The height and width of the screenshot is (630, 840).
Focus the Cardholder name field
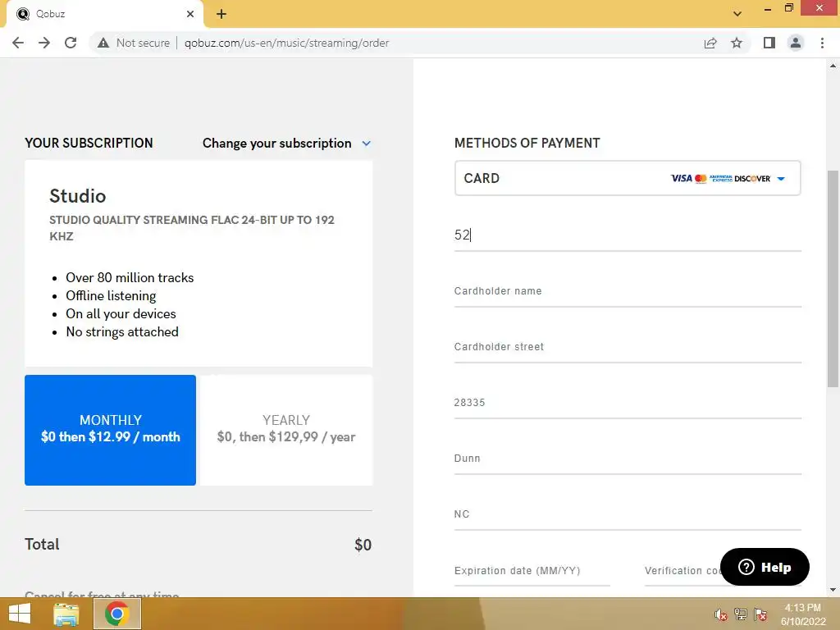pyautogui.click(x=628, y=291)
